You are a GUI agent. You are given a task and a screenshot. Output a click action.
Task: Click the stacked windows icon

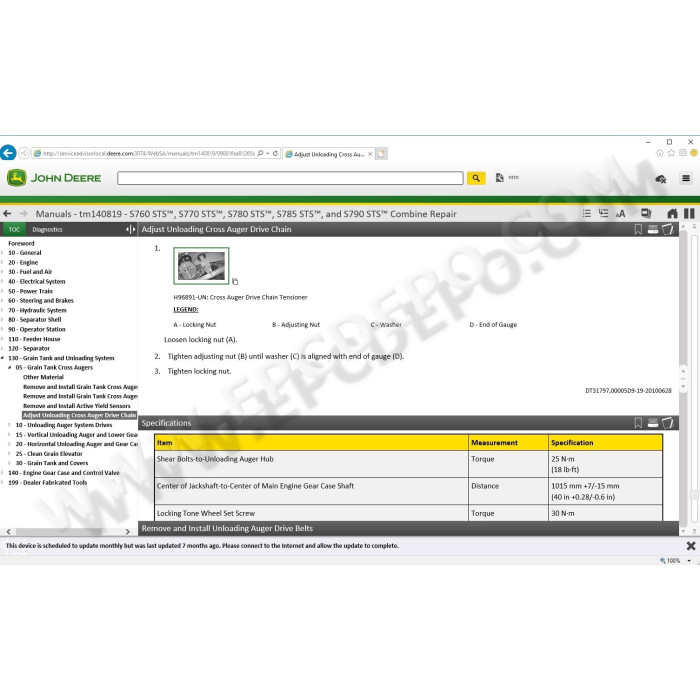tap(646, 213)
